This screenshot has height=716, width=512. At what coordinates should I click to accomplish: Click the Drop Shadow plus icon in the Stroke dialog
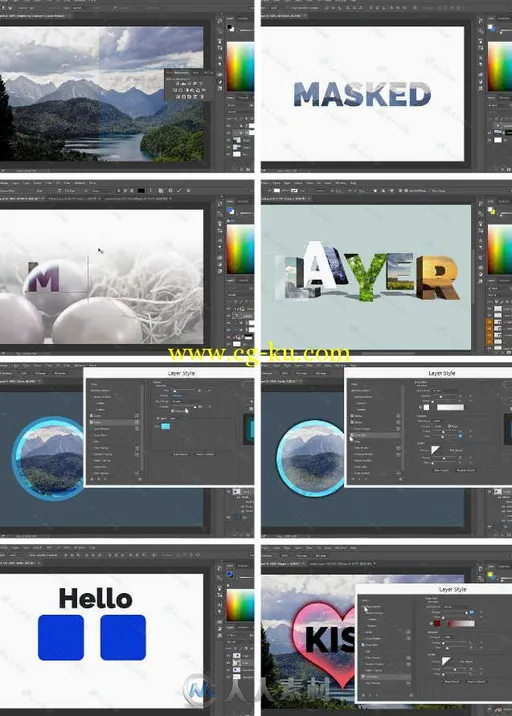(x=137, y=473)
